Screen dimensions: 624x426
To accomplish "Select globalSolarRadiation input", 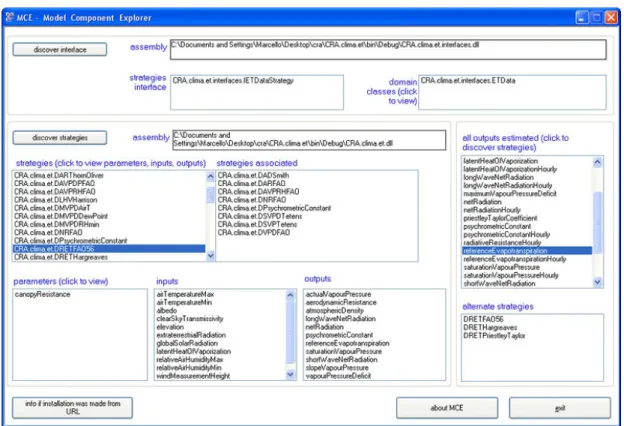I will coord(187,343).
